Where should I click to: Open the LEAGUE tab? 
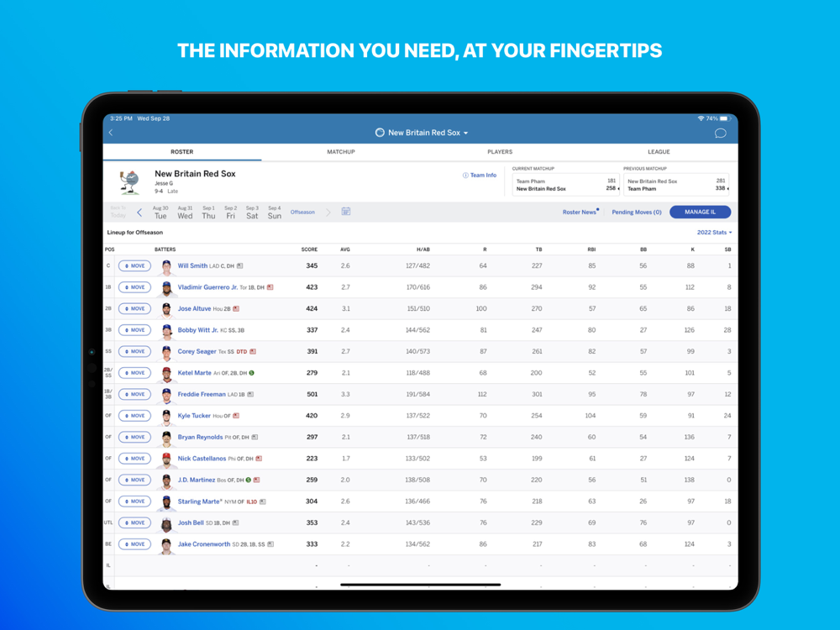pos(659,151)
